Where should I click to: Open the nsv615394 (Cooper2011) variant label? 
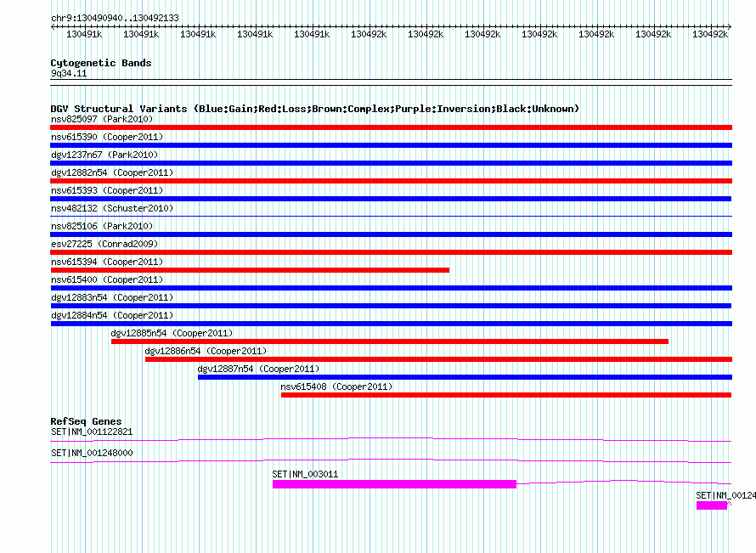107,262
